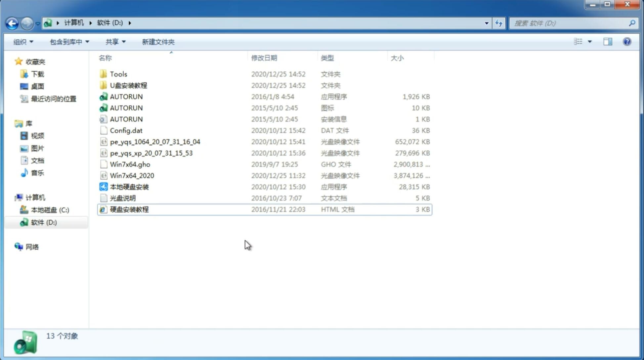Open Win7x64.gho Ghost file
Viewport: 644px width, 360px height.
pyautogui.click(x=130, y=164)
